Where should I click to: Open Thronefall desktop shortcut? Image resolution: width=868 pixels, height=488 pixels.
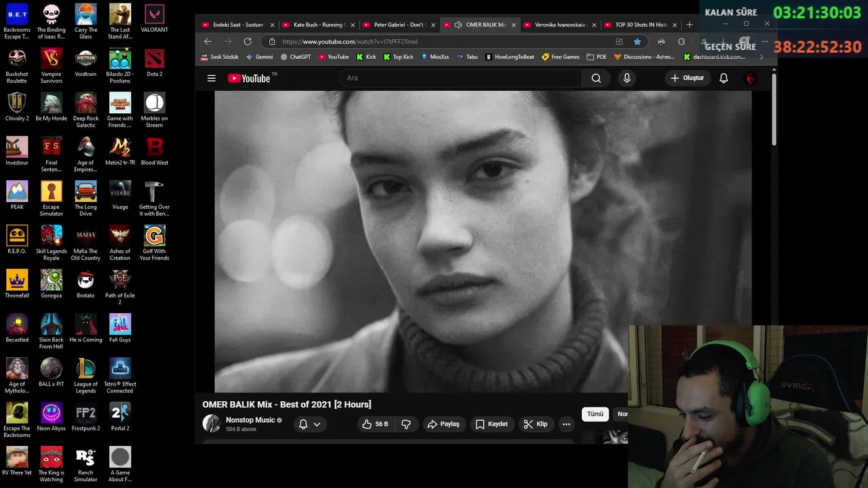[17, 285]
